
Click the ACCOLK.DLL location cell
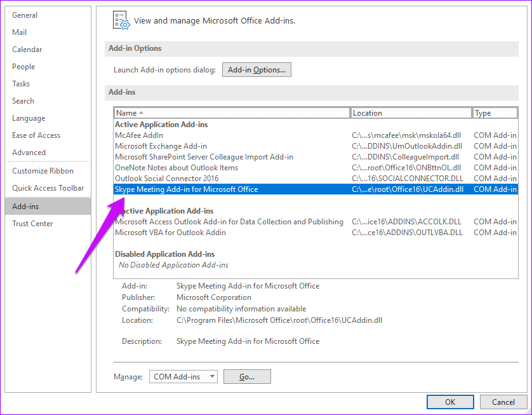[406, 222]
